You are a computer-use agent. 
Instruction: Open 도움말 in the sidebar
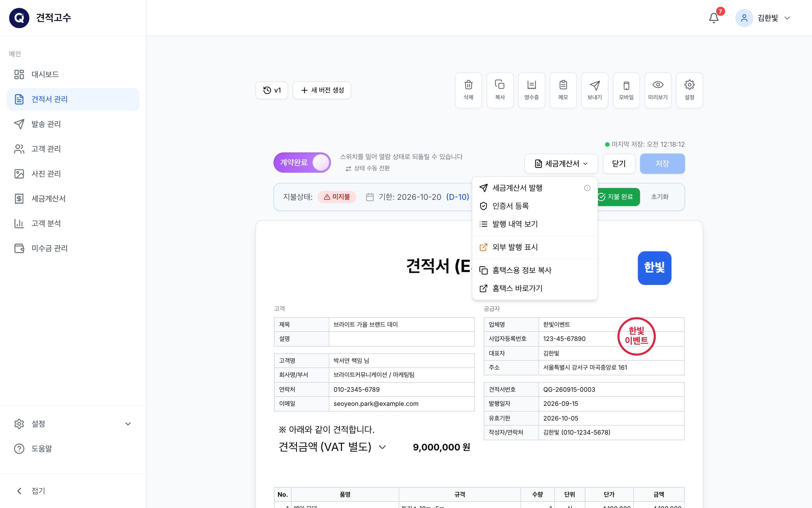pos(73,448)
